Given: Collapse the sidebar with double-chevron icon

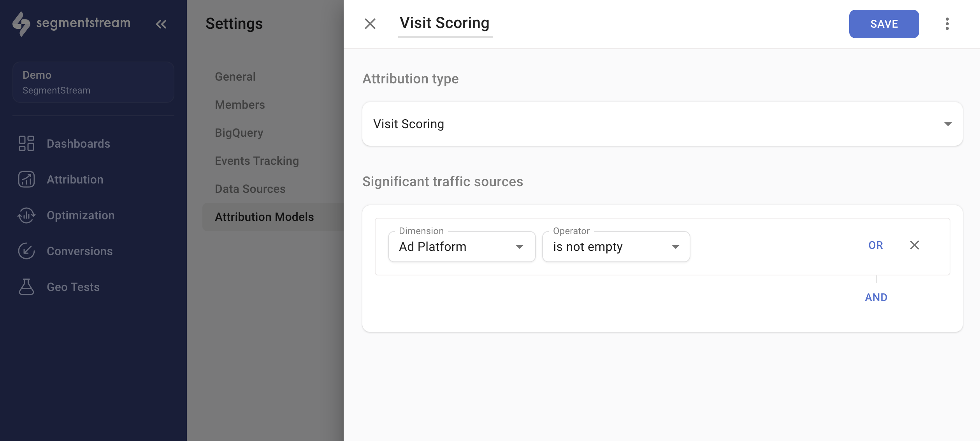Looking at the screenshot, I should 161,24.
